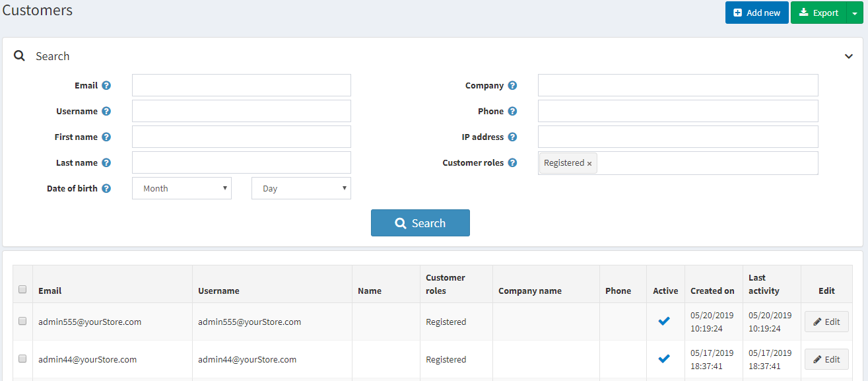
Task: Click the Customer roles help icon
Action: click(x=512, y=163)
